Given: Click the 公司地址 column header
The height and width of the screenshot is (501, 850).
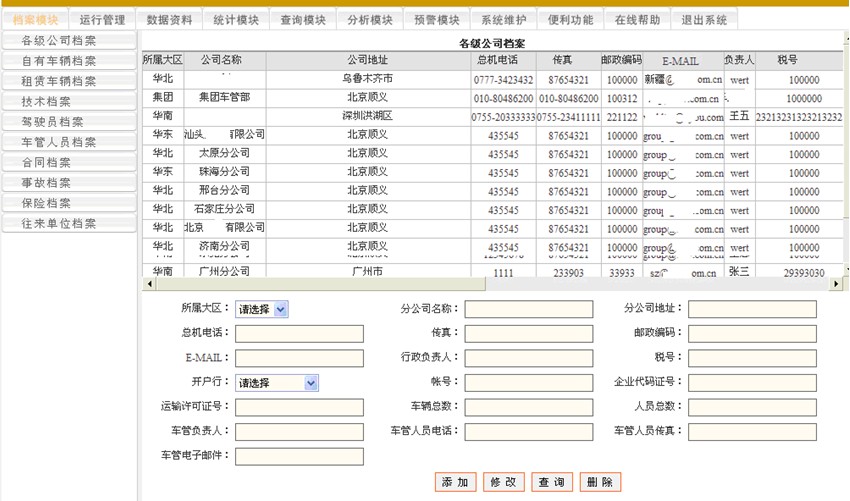Looking at the screenshot, I should click(368, 60).
